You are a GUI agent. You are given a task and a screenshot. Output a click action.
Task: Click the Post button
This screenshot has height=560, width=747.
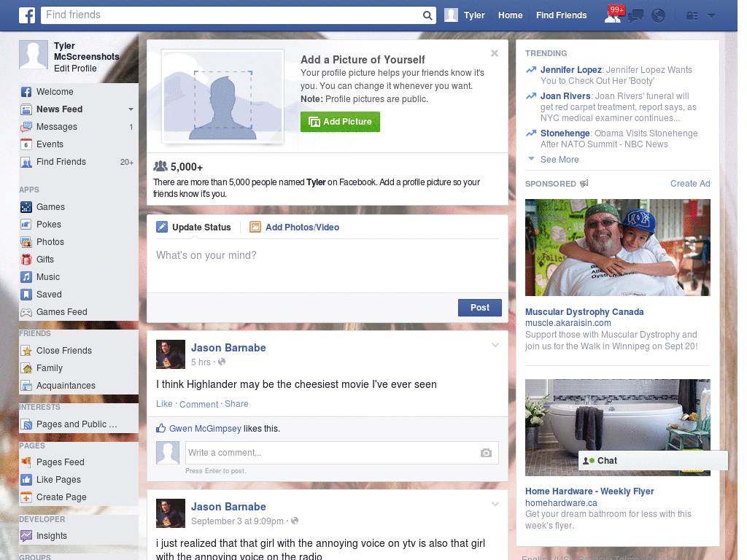click(x=480, y=308)
